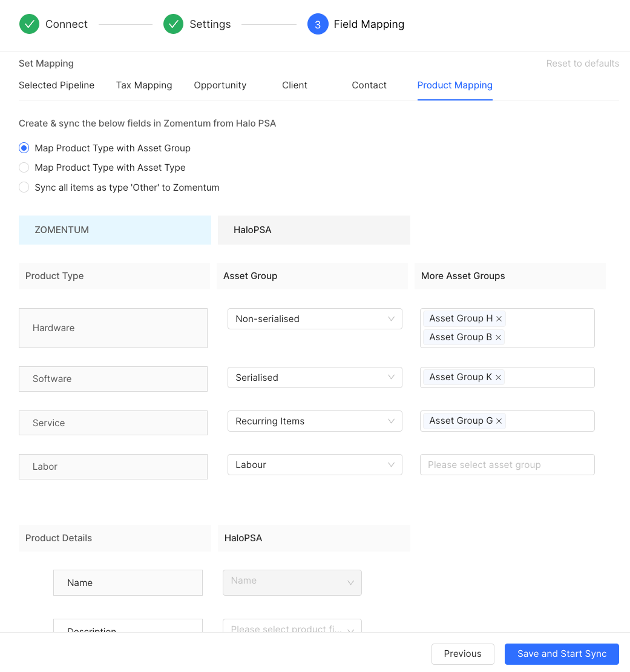
Task: Remove the Asset Group B tag
Action: click(x=498, y=337)
